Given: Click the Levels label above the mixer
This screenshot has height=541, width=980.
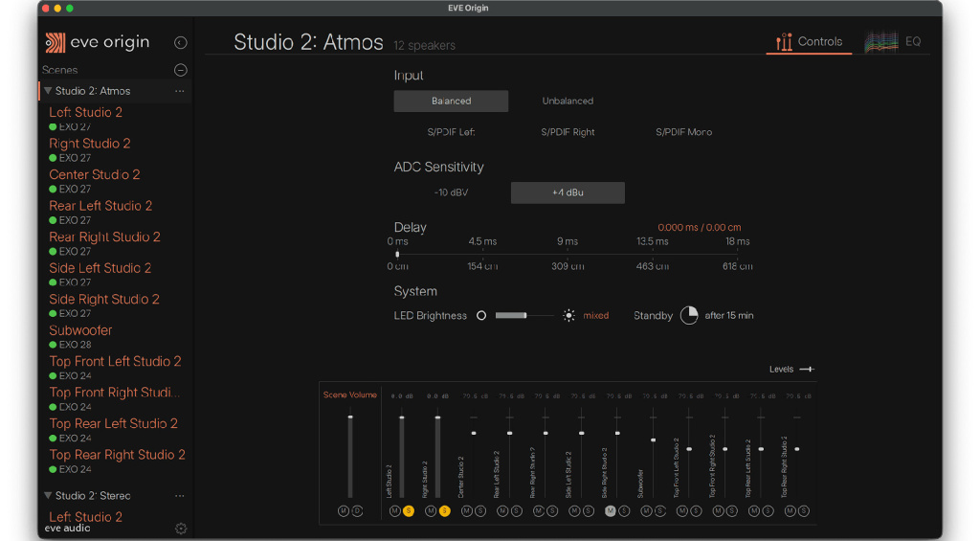Looking at the screenshot, I should coord(781,369).
